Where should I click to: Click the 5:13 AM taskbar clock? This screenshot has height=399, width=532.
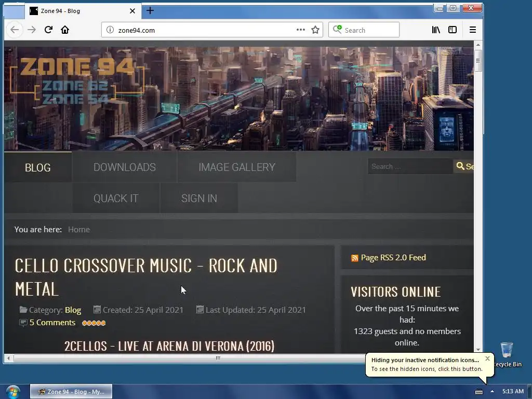[513, 392]
